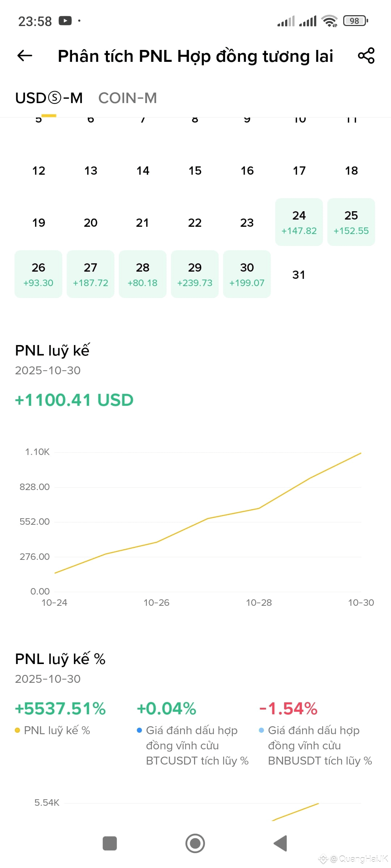Open day 24 with +147.82 PNL

coord(299,222)
